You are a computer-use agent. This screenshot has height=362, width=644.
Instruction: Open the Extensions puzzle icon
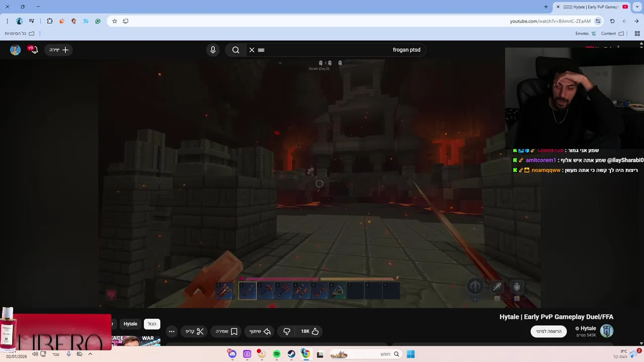pyautogui.click(x=50, y=21)
